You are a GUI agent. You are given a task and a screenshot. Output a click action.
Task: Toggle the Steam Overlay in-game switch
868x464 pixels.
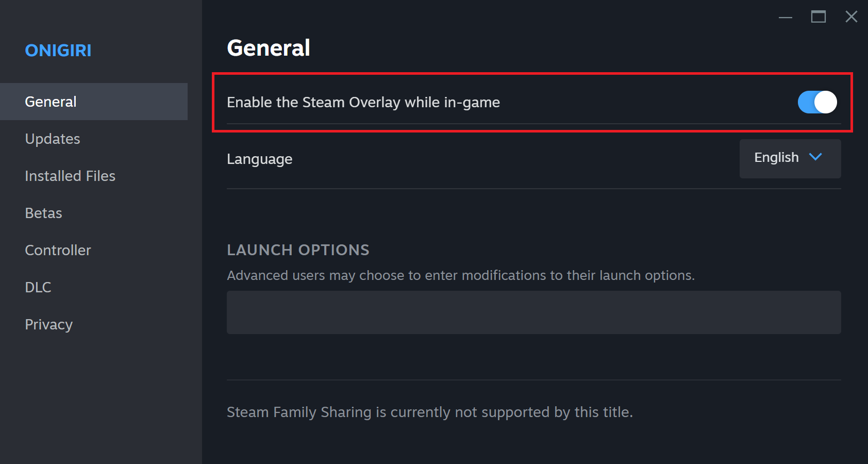817,102
